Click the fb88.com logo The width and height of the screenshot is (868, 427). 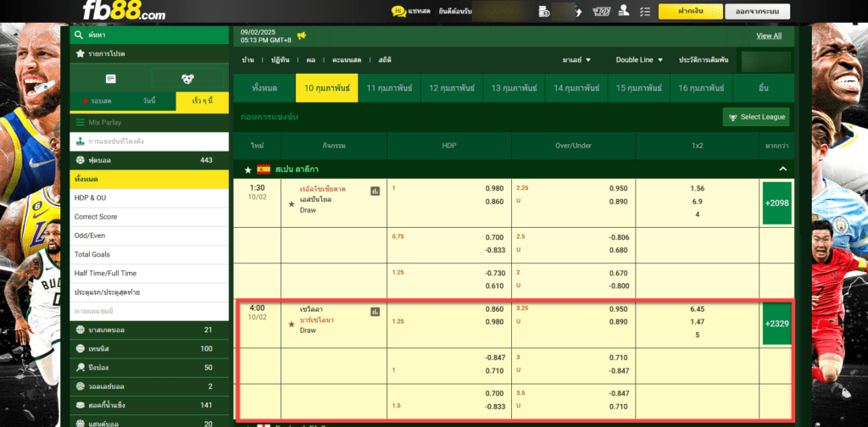(x=124, y=11)
